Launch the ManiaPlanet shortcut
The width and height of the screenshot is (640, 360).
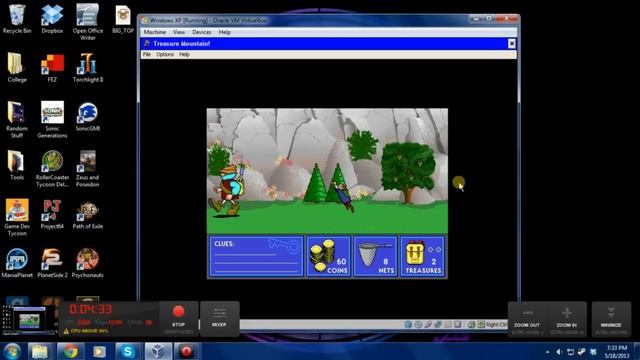point(17,263)
